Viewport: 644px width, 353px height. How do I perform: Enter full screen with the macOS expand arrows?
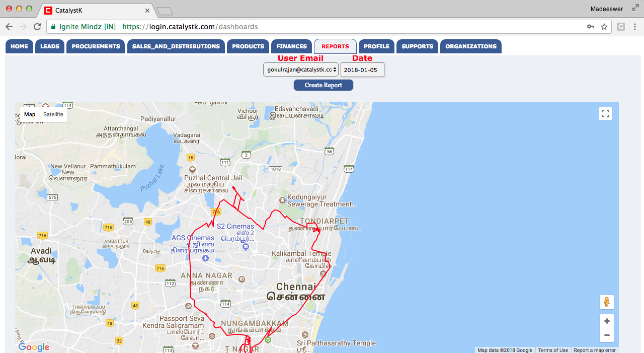point(635,8)
